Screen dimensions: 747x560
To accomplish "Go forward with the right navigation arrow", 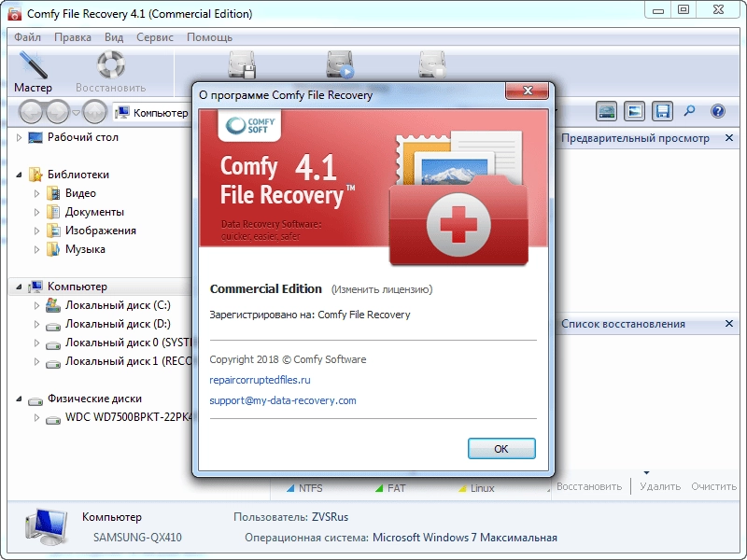I will tap(58, 112).
